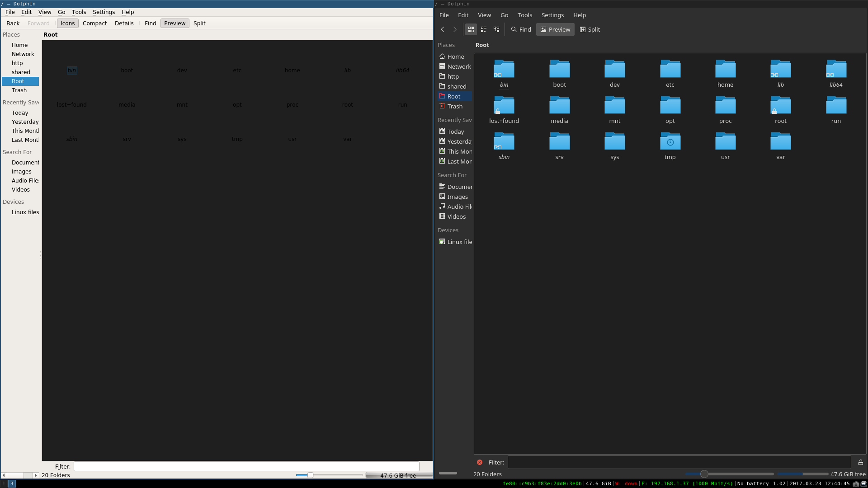This screenshot has height=488, width=868.
Task: Open the Go menu in left Dolphin window
Action: point(61,12)
